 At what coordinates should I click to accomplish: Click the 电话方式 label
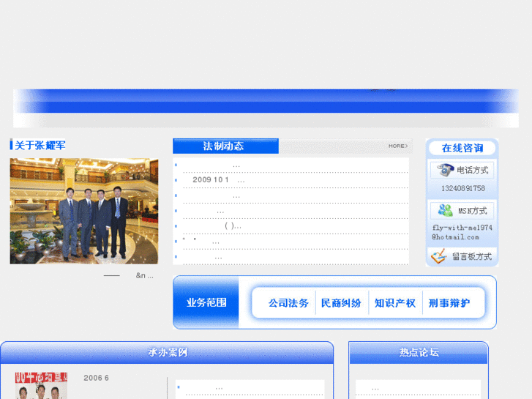(473, 170)
